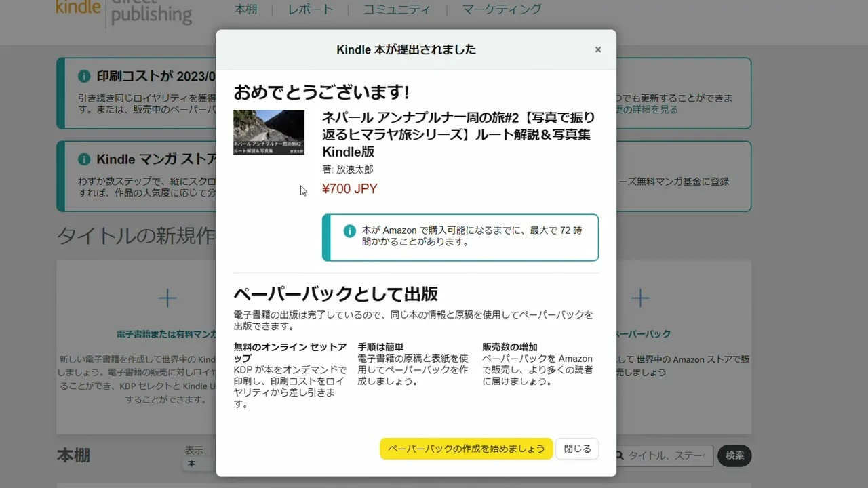Open the コミュニティ navigation tab
Viewport: 868px width, 488px height.
click(x=397, y=9)
